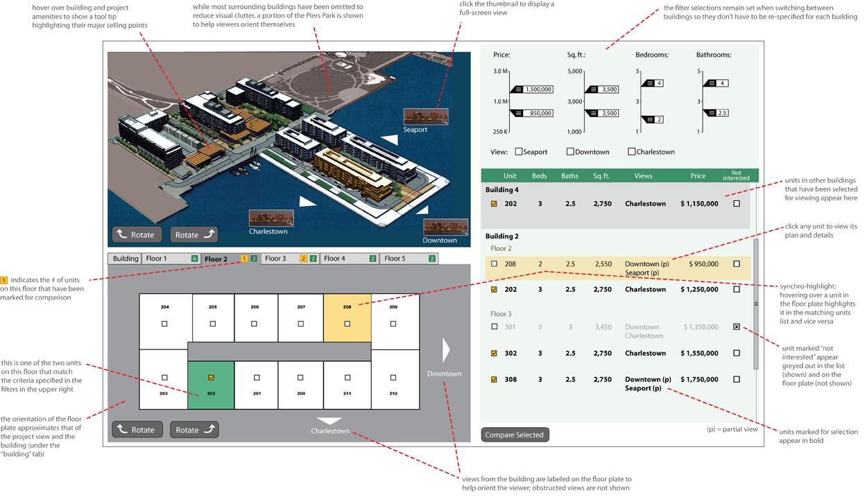Uncheck selection box for Building 4 unit 202
Screen dimensions: 867x504
coord(494,204)
